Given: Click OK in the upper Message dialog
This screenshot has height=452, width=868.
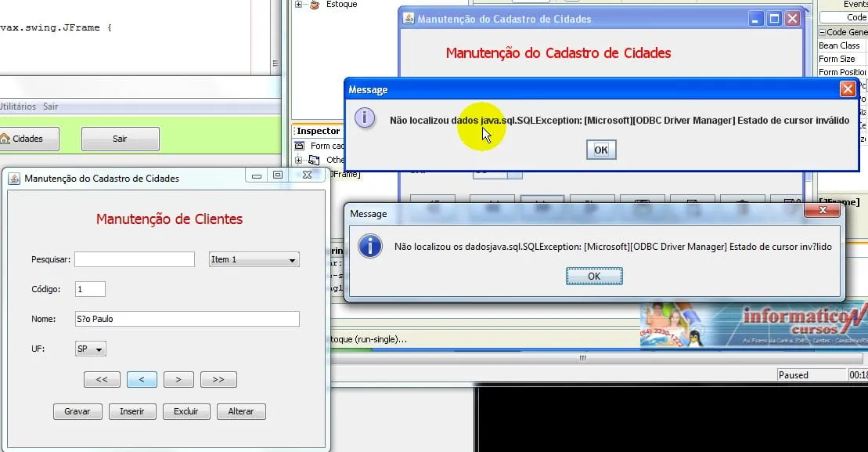Looking at the screenshot, I should point(601,150).
